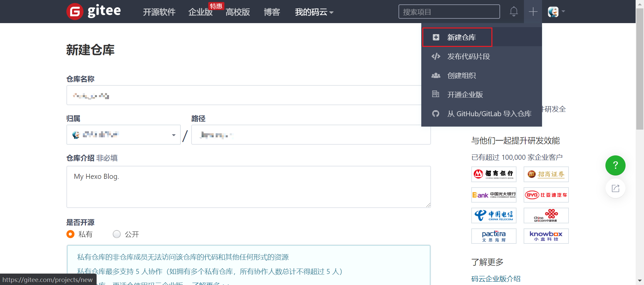The height and width of the screenshot is (285, 644).
Task: Click the 特惠 red badge
Action: coord(216,6)
